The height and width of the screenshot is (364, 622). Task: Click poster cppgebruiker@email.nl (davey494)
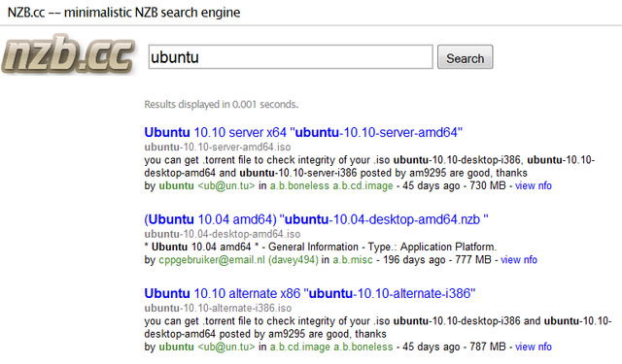(x=238, y=260)
